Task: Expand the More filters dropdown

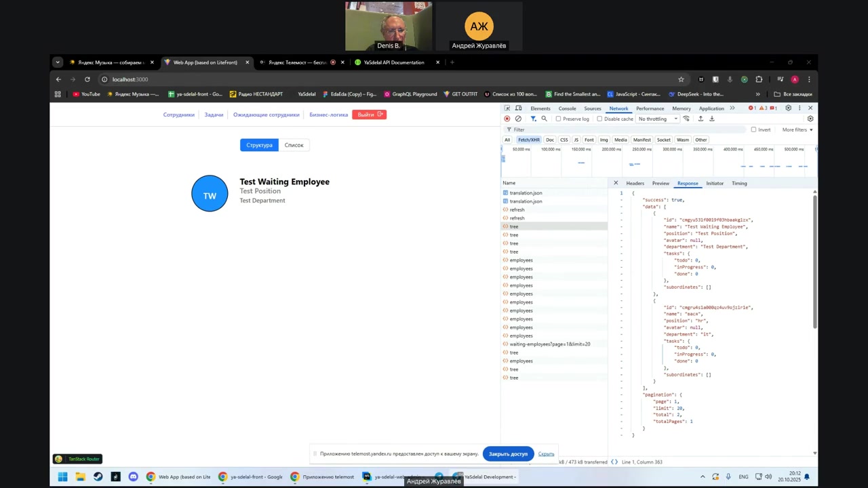Action: 797,129
